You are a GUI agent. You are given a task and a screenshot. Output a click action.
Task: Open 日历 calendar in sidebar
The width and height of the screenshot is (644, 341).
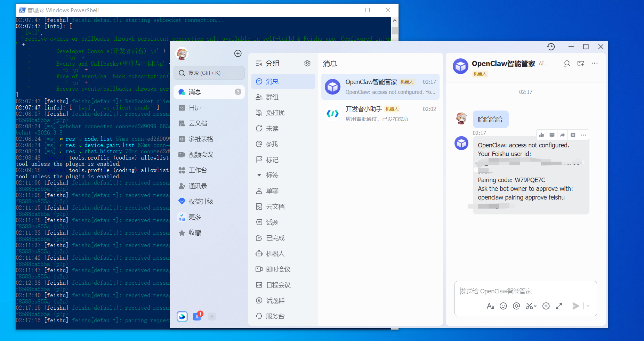[x=209, y=107]
